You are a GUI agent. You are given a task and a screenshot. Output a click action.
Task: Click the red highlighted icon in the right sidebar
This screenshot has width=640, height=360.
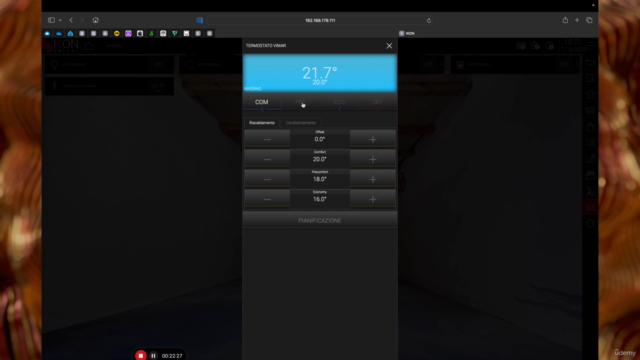tap(590, 207)
